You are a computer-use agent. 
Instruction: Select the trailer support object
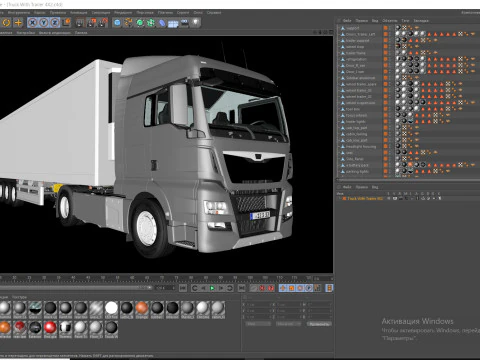pyautogui.click(x=357, y=40)
